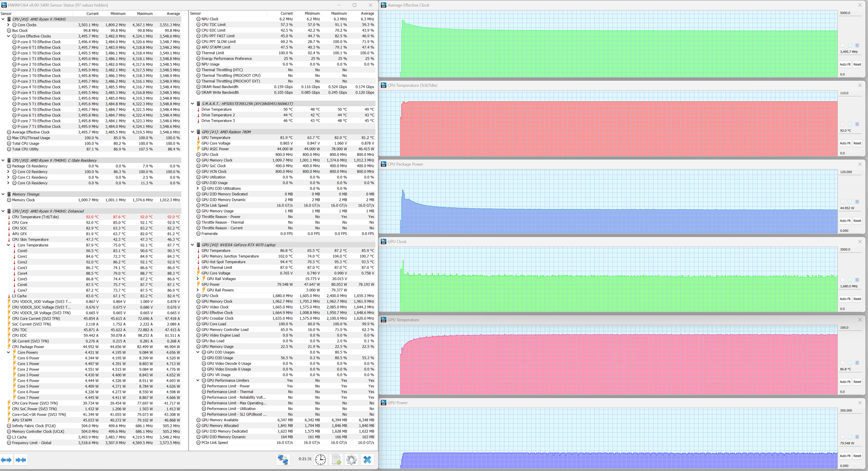Viewport: 868px width, 471px height.
Task: Click Reset in CPU Package Power graph
Action: (x=857, y=221)
